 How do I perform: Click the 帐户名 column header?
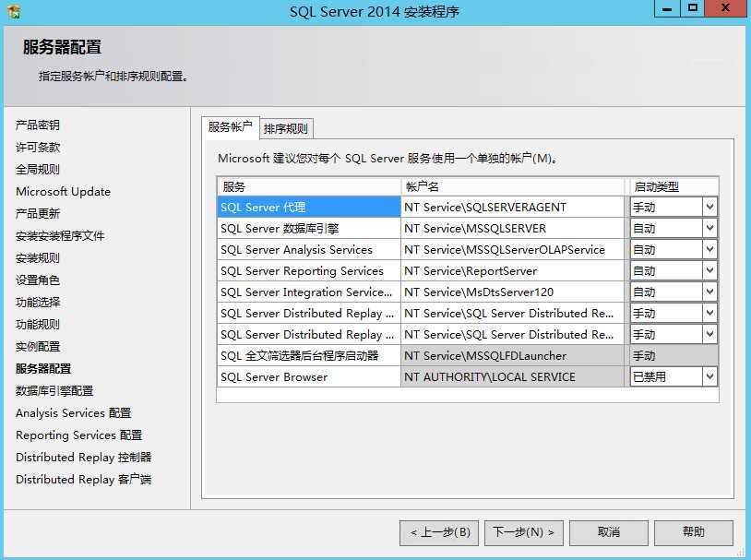[512, 186]
